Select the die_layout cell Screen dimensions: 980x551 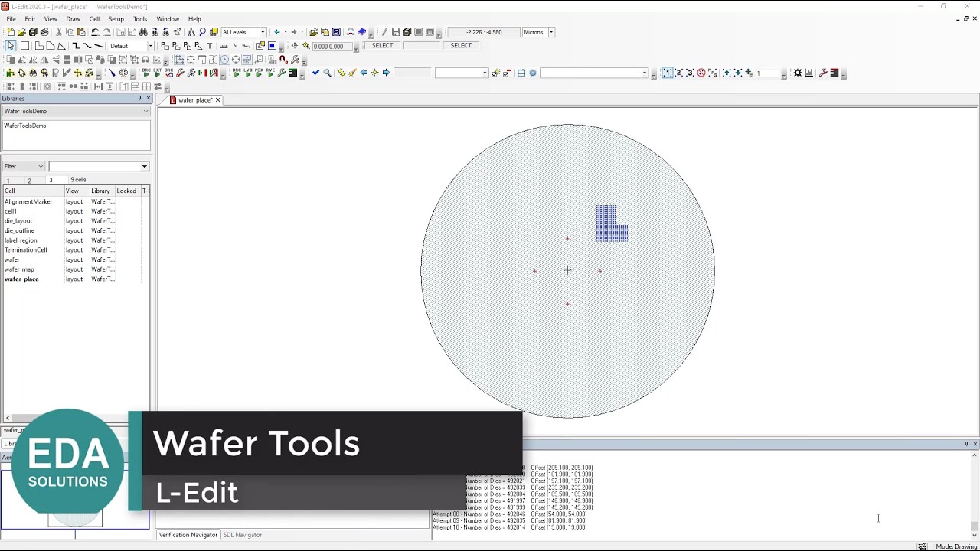[18, 221]
